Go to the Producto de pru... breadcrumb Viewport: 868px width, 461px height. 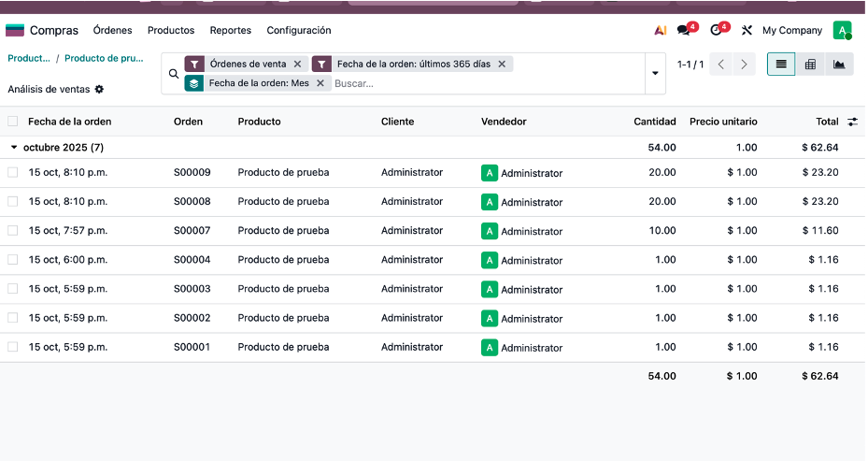(104, 58)
